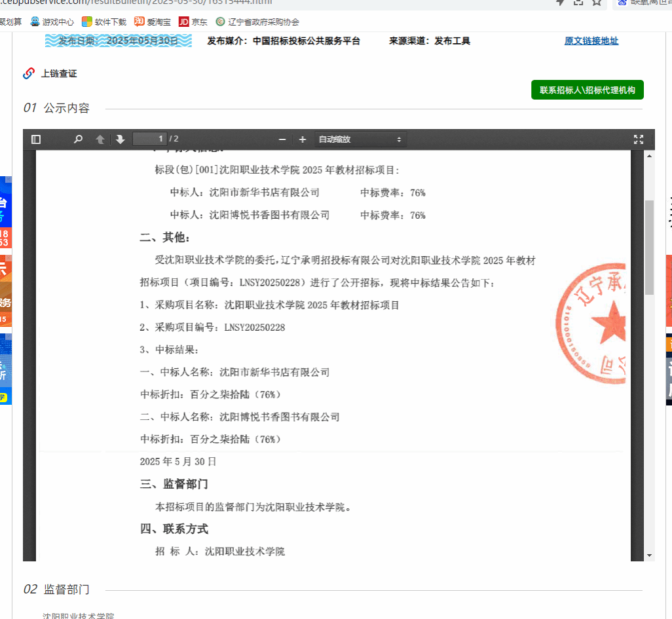Open the 爱淘宝 bookmark
The height and width of the screenshot is (619, 672).
point(153,22)
